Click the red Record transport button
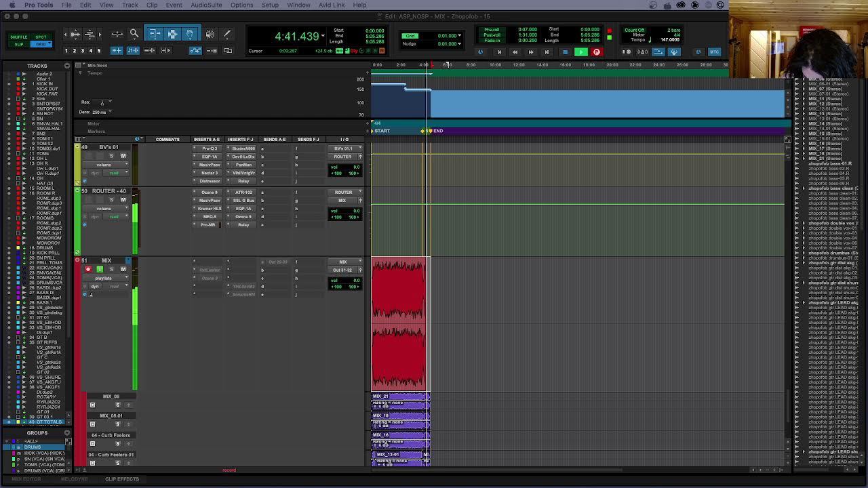868x488 pixels. click(597, 52)
